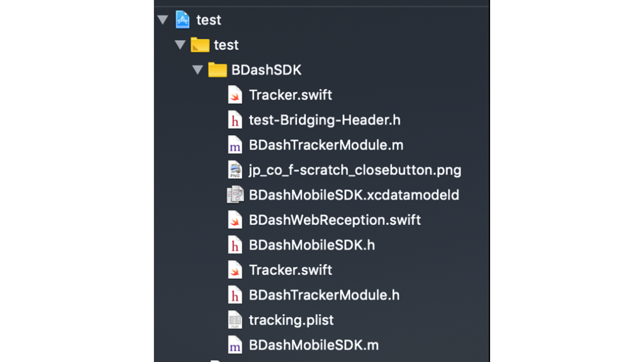644x362 pixels.
Task: Collapse the BDashSDK group triangle
Action: pyautogui.click(x=198, y=70)
